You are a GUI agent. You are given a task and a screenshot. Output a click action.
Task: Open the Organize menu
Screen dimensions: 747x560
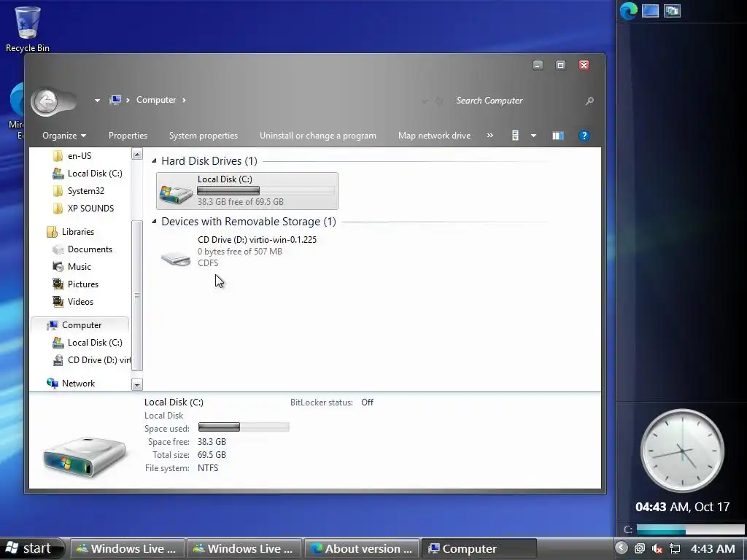[64, 136]
